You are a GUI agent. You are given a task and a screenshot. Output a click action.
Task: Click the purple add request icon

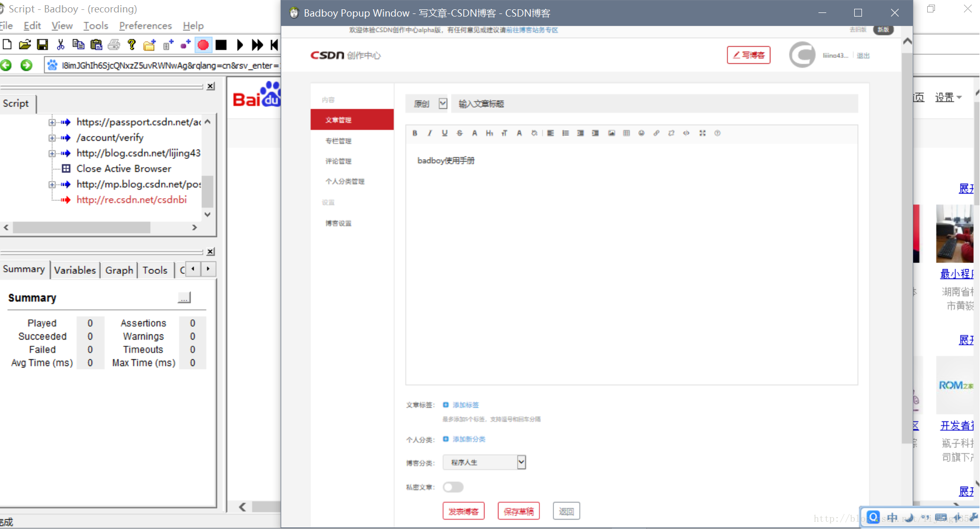[185, 45]
